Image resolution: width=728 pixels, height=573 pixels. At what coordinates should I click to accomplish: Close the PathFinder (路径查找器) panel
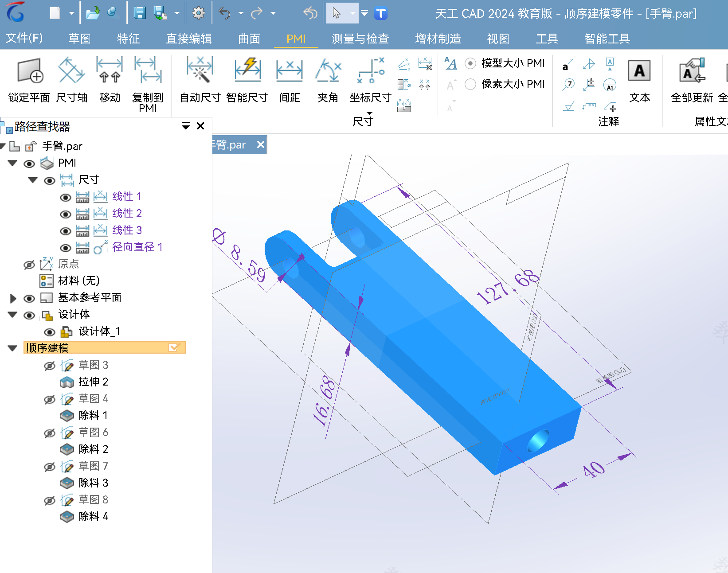[x=200, y=126]
